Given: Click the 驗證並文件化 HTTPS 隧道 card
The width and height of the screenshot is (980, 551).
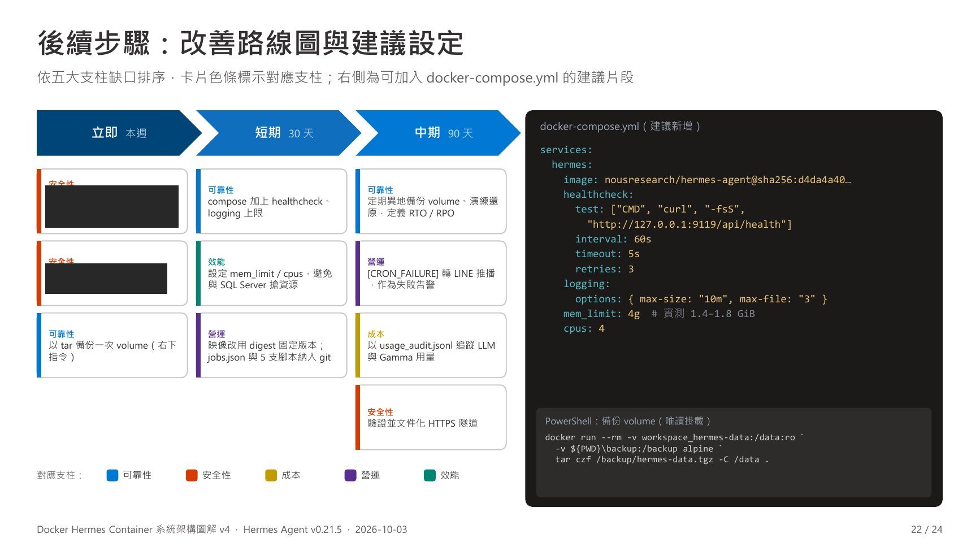Looking at the screenshot, I should (431, 418).
